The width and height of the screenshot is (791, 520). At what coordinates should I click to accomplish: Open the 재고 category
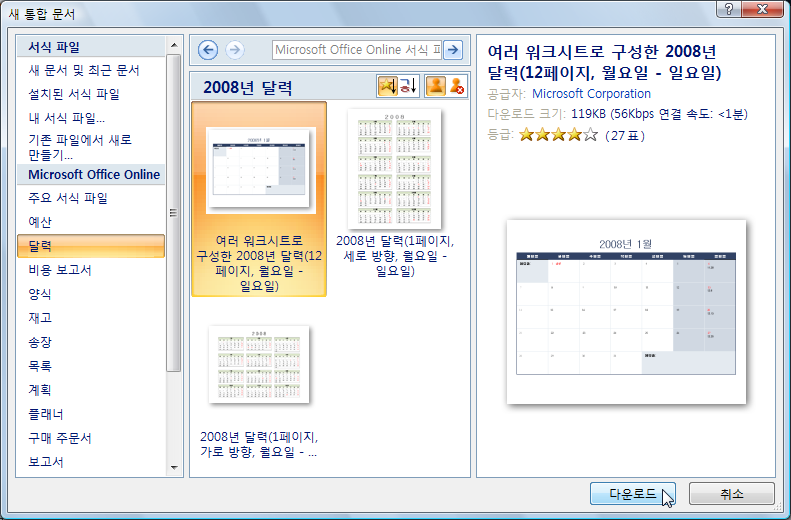click(x=40, y=318)
